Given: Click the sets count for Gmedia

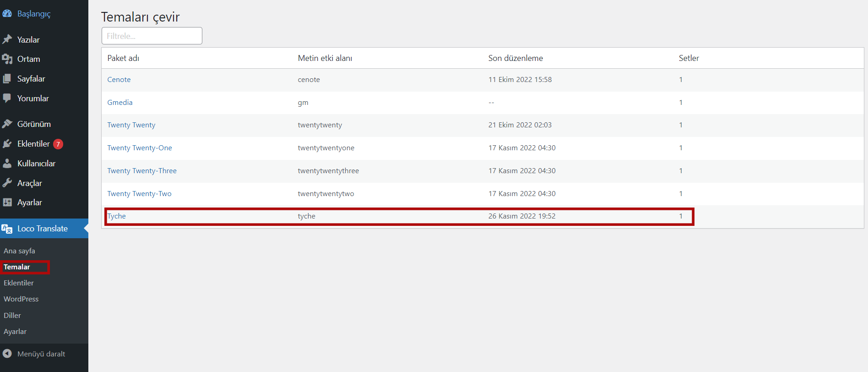Looking at the screenshot, I should (681, 103).
